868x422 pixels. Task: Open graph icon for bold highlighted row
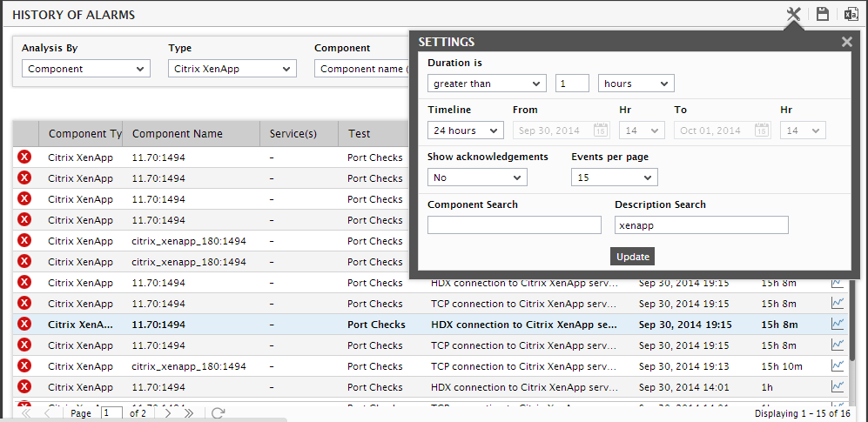click(x=838, y=324)
